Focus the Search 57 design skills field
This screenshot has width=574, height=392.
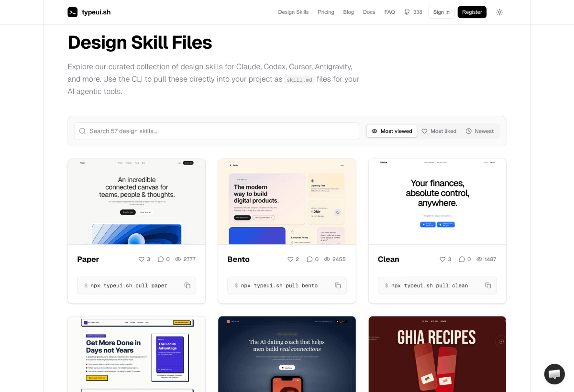click(216, 131)
